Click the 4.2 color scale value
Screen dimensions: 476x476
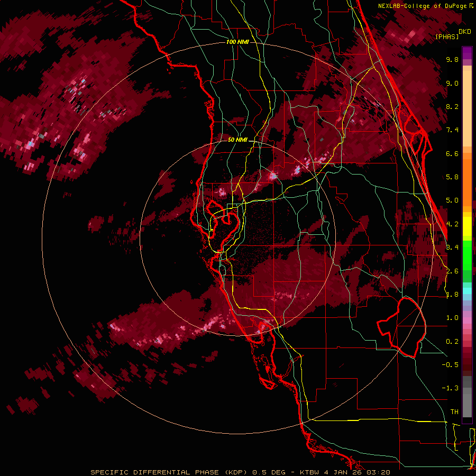(452, 224)
